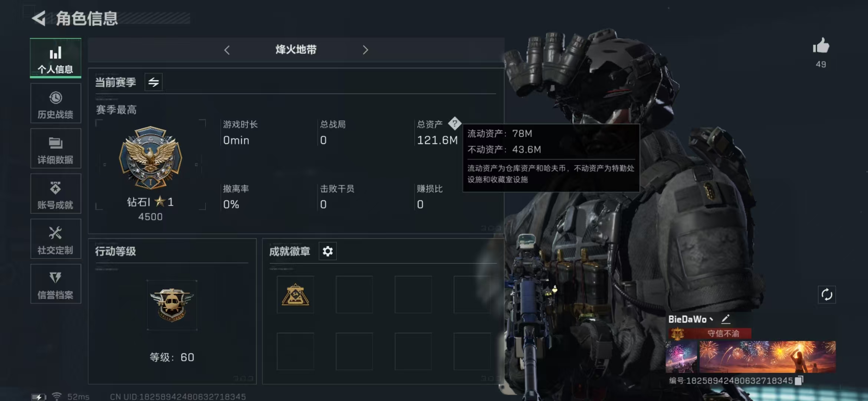Screen dimensions: 868x401
Task: Copy the player ID number
Action: (x=799, y=380)
